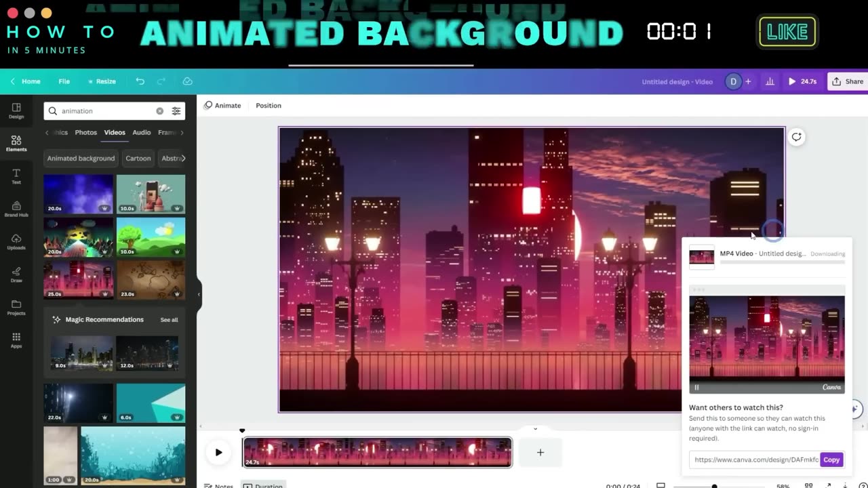Click the cloud save status icon
The image size is (868, 488).
[188, 81]
